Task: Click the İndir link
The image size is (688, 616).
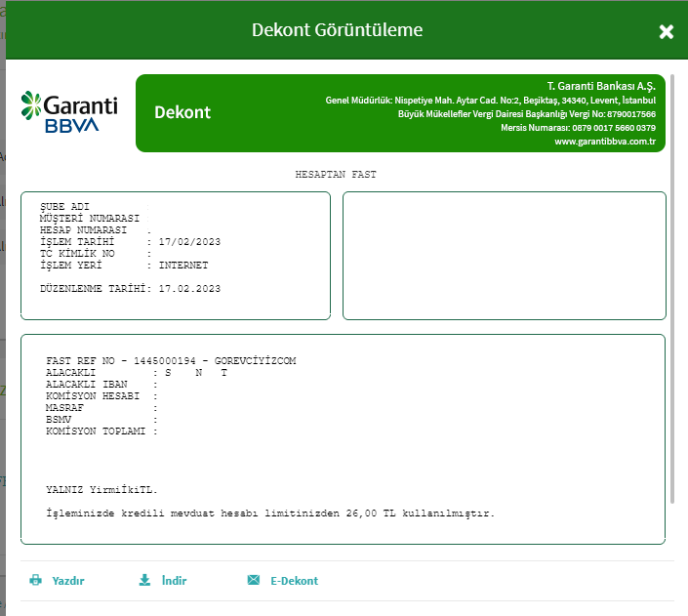Action: click(x=174, y=581)
